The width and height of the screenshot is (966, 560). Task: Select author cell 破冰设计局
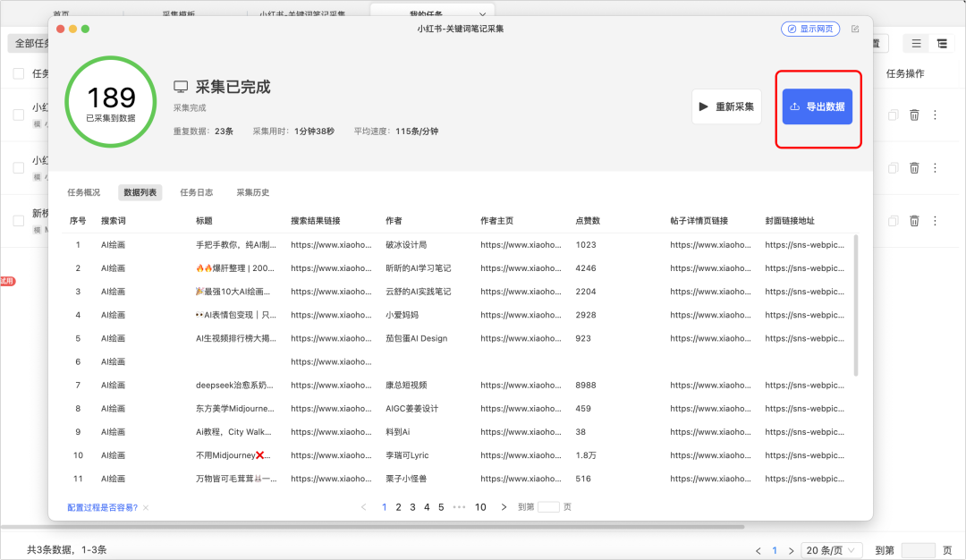click(x=406, y=244)
